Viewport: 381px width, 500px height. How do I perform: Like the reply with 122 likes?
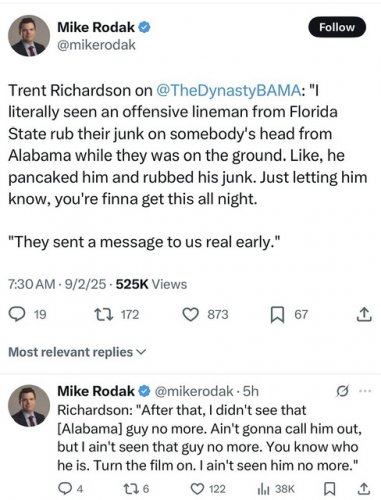coord(197,489)
